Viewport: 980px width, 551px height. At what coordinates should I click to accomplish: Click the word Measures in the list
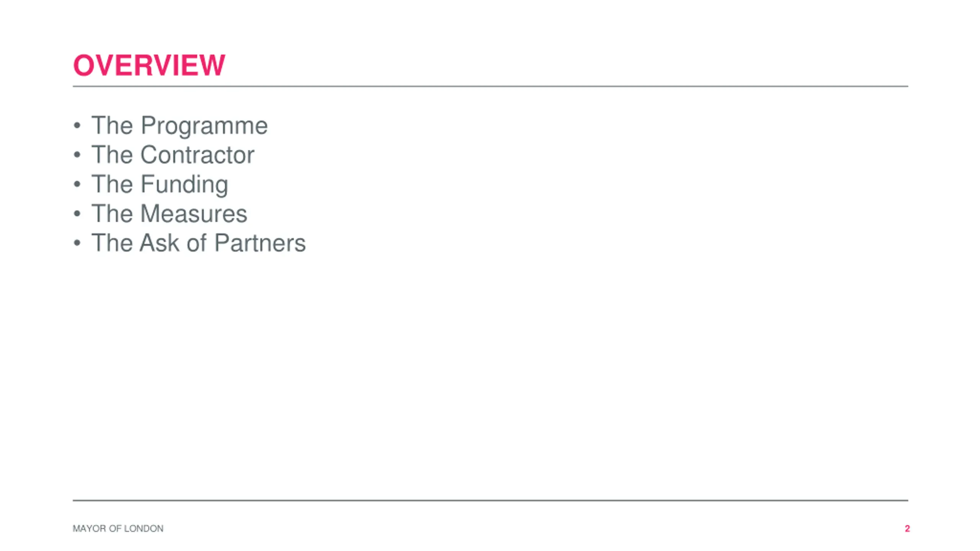pos(194,214)
